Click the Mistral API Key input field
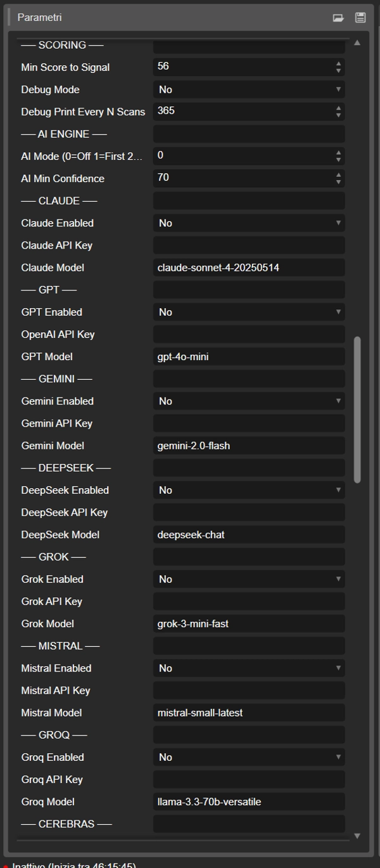 point(249,690)
